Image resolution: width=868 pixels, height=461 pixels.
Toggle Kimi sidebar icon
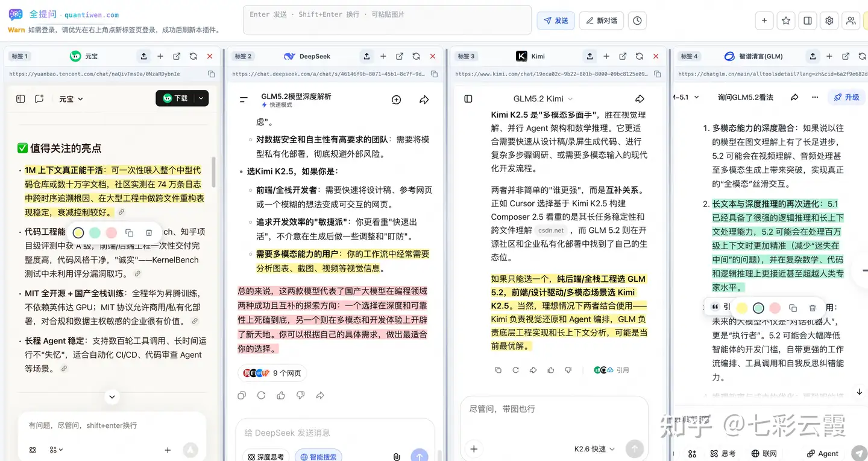click(468, 98)
